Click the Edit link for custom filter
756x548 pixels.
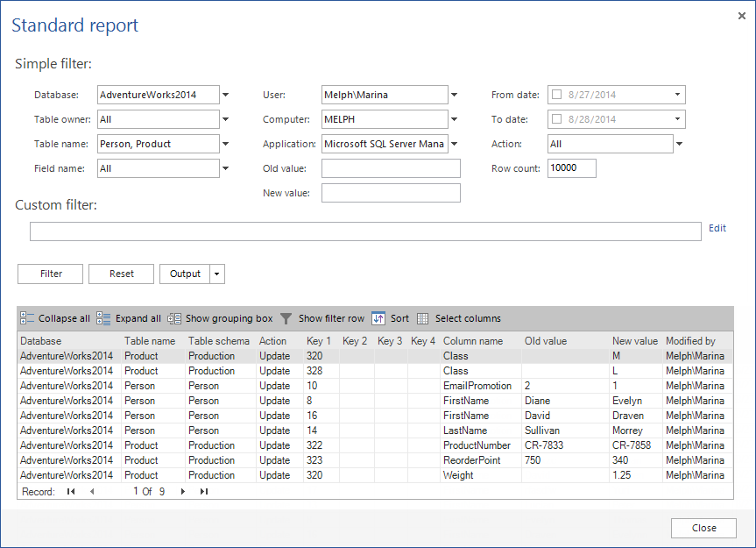tap(717, 228)
